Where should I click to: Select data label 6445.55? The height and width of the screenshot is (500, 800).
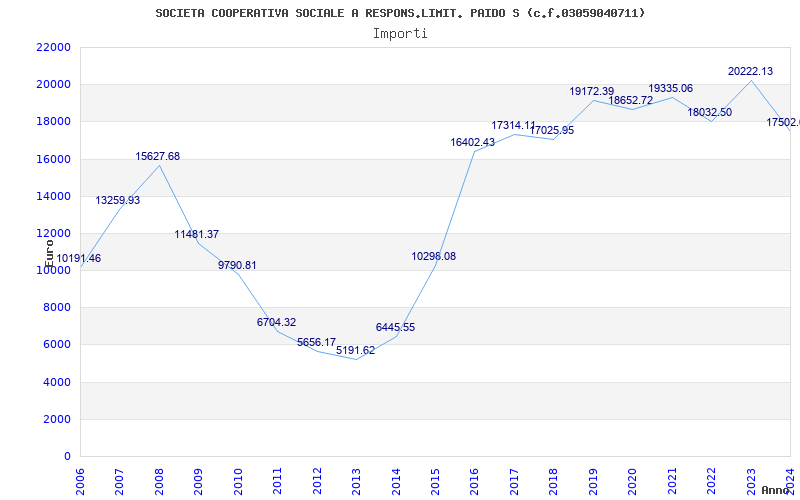coord(395,328)
